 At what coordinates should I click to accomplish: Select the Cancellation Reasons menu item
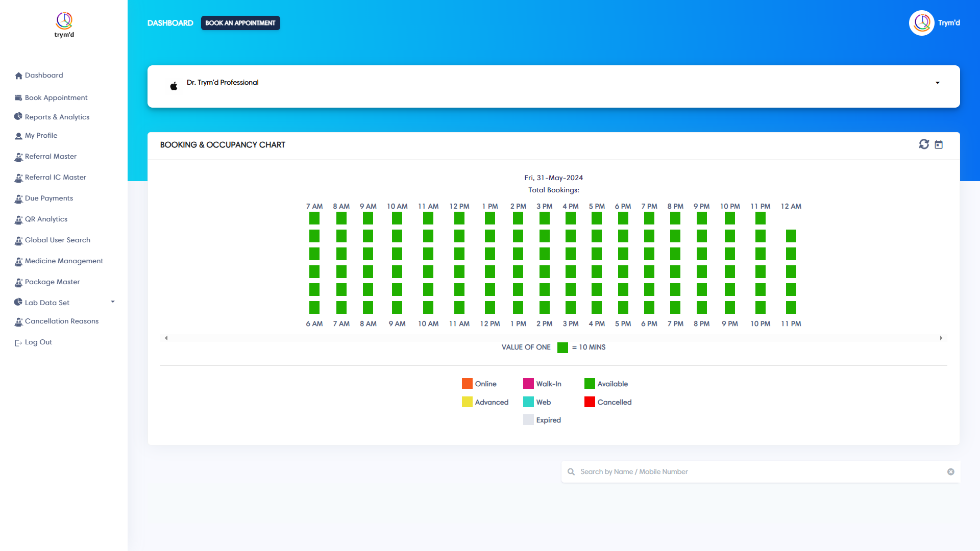tap(61, 321)
